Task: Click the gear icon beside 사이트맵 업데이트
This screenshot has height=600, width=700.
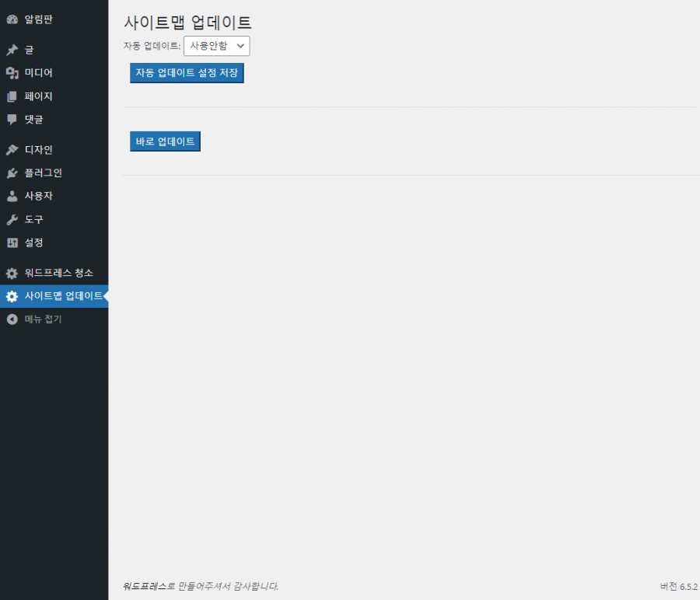Action: tap(12, 296)
